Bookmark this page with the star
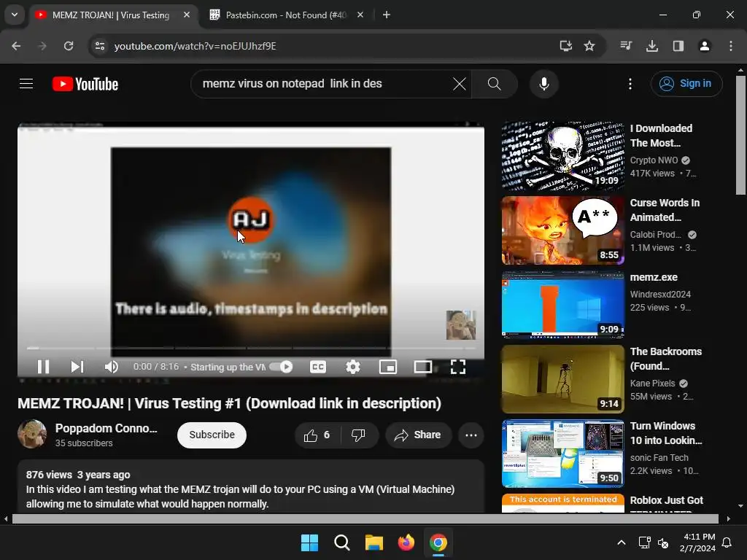Image resolution: width=747 pixels, height=560 pixels. pyautogui.click(x=589, y=46)
